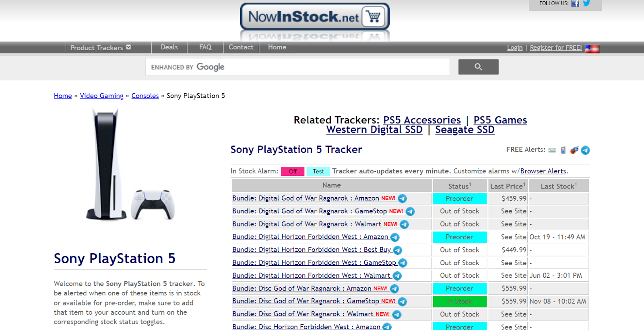Focus the Google search input field
Viewport: 644px width, 330px height.
tap(297, 67)
